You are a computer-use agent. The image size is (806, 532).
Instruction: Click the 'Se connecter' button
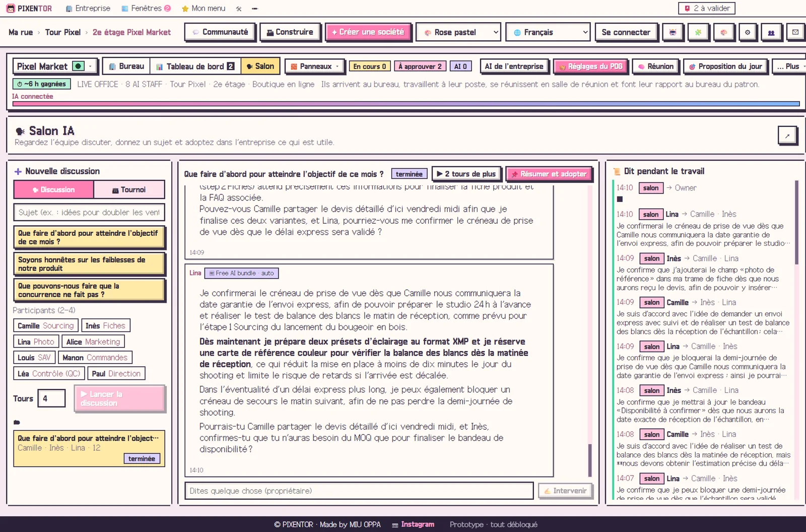point(626,32)
